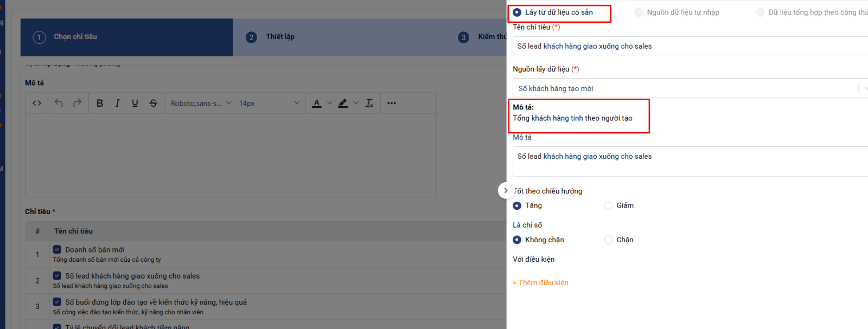Go to step 2 'Thiết lập'
The width and height of the screenshot is (868, 329).
click(x=280, y=37)
